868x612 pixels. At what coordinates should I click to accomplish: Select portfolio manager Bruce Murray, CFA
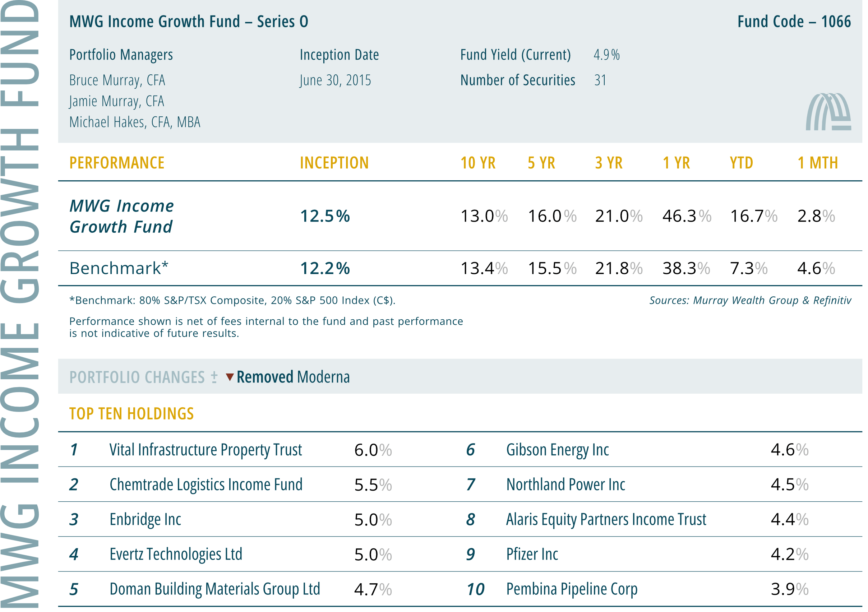click(x=117, y=80)
